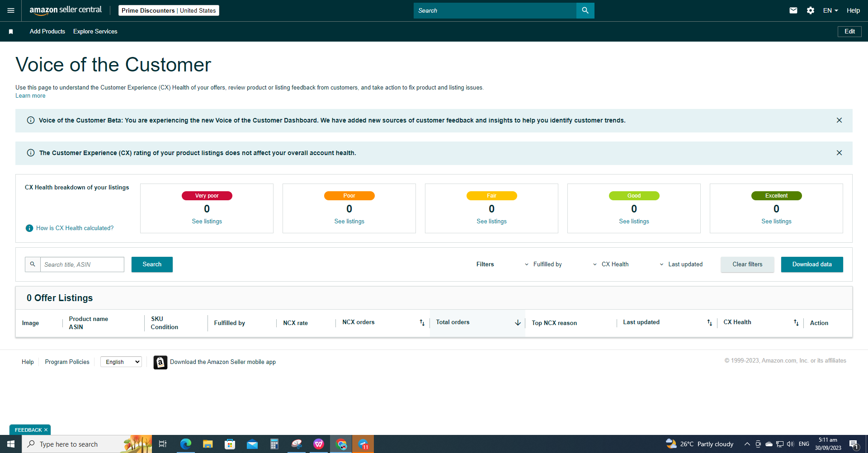Open the messages envelope icon
Viewport: 868px width, 453px height.
[793, 10]
